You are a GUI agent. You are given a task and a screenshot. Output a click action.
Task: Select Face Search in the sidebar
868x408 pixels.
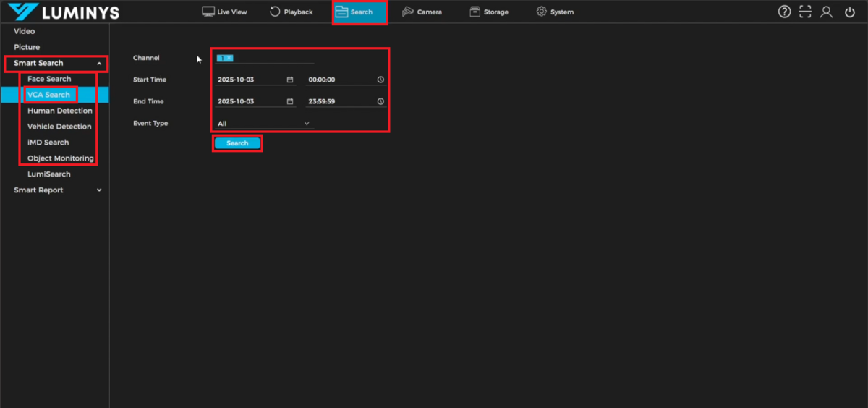[49, 79]
